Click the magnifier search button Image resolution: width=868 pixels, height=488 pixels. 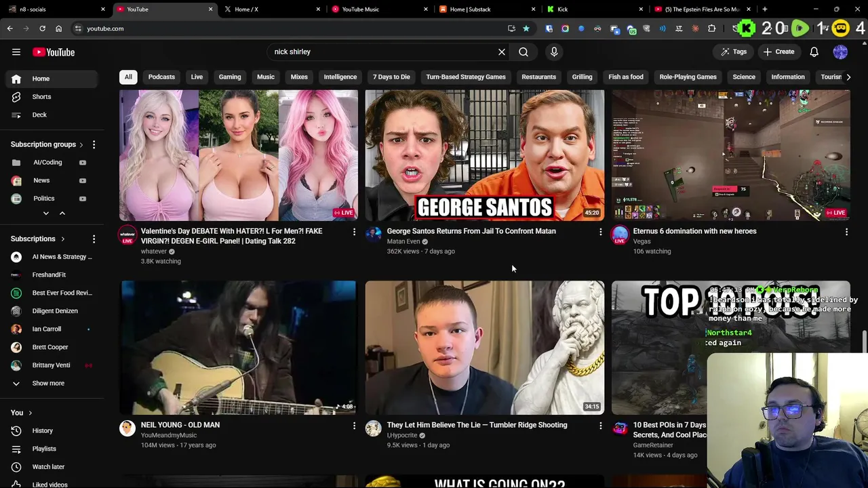pos(524,52)
